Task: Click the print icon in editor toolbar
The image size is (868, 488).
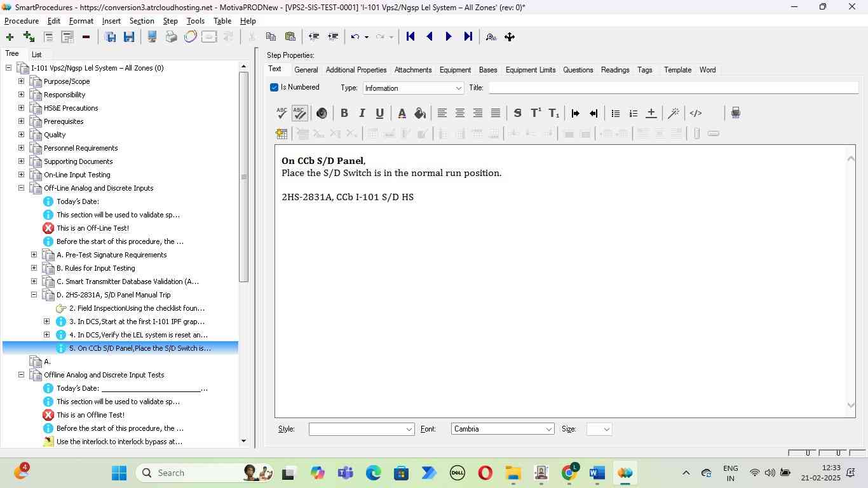Action: pyautogui.click(x=735, y=113)
